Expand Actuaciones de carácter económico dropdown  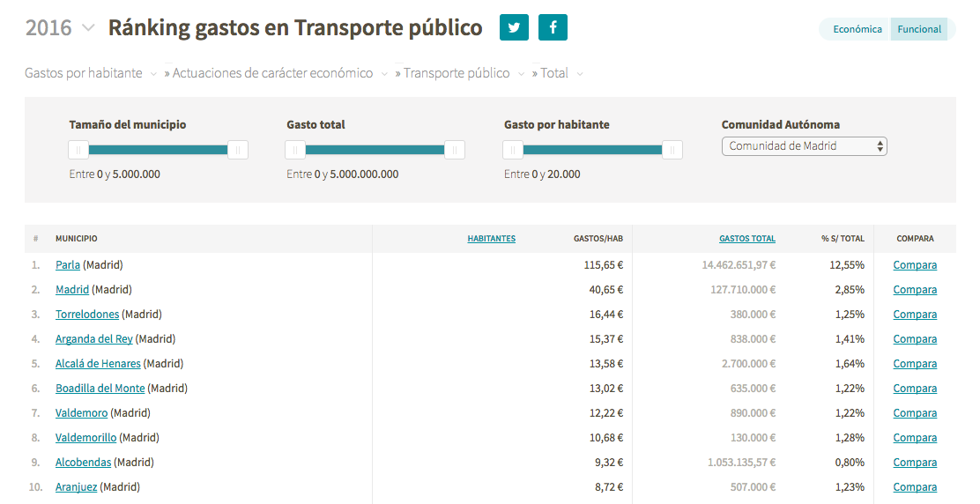coord(384,74)
